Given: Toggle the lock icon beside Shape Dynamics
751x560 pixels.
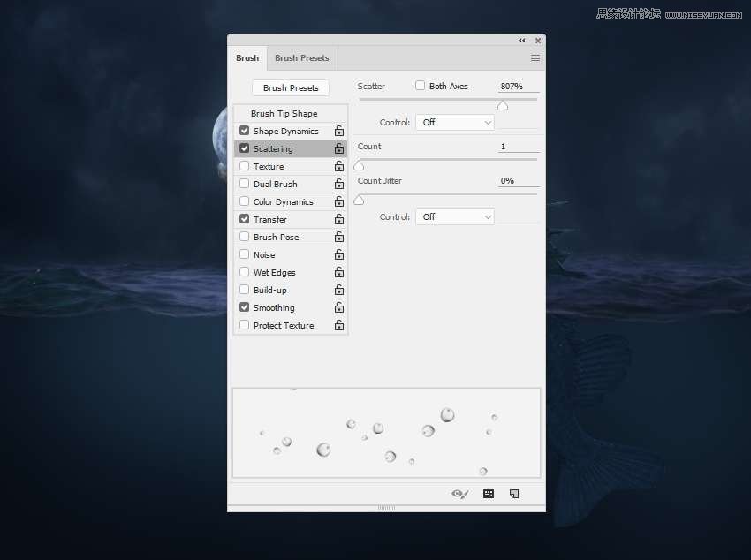Looking at the screenshot, I should tap(338, 132).
